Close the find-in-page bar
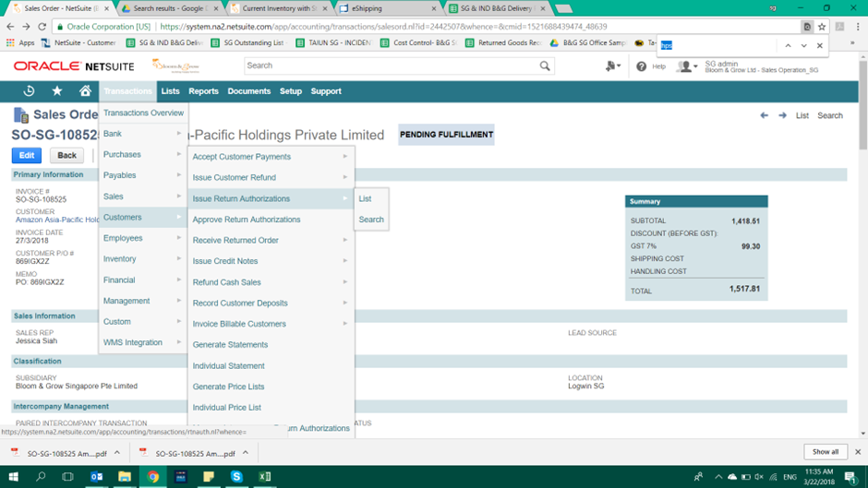 [x=820, y=45]
